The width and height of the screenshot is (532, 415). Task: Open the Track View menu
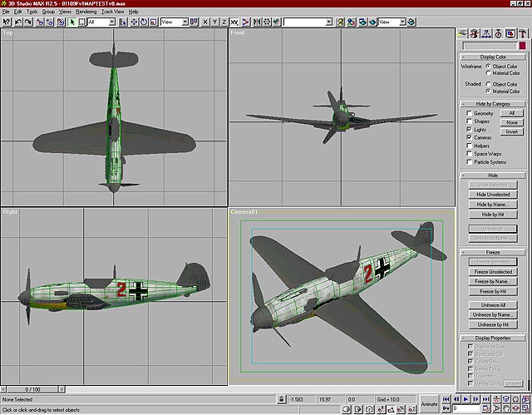pyautogui.click(x=113, y=12)
